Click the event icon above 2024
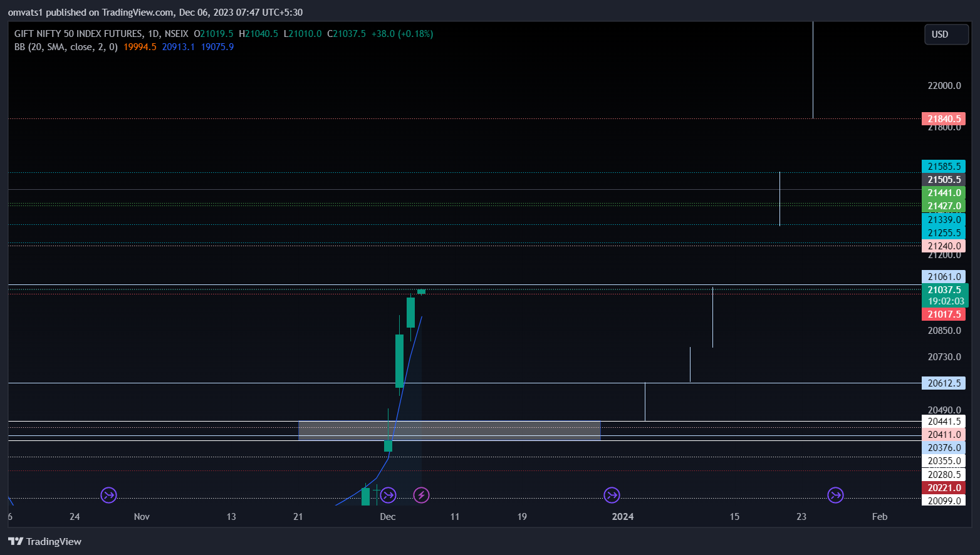Image resolution: width=980 pixels, height=555 pixels. click(612, 495)
